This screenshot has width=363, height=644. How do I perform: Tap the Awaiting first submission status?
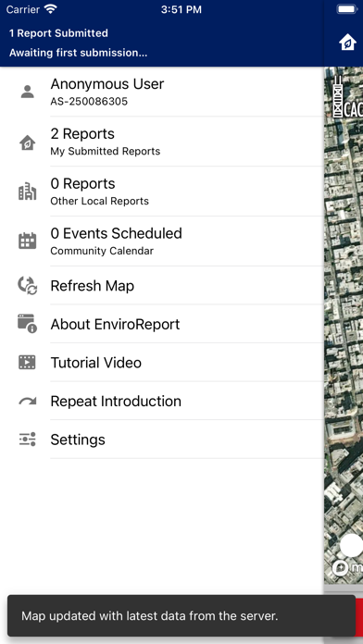pos(78,53)
